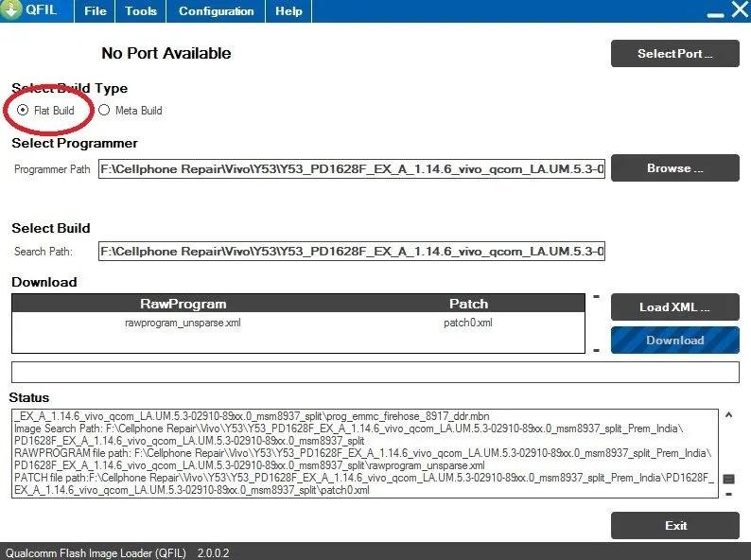Screen dimensions: 751x560
Task: Exit the QFIL application
Action: pos(674,526)
